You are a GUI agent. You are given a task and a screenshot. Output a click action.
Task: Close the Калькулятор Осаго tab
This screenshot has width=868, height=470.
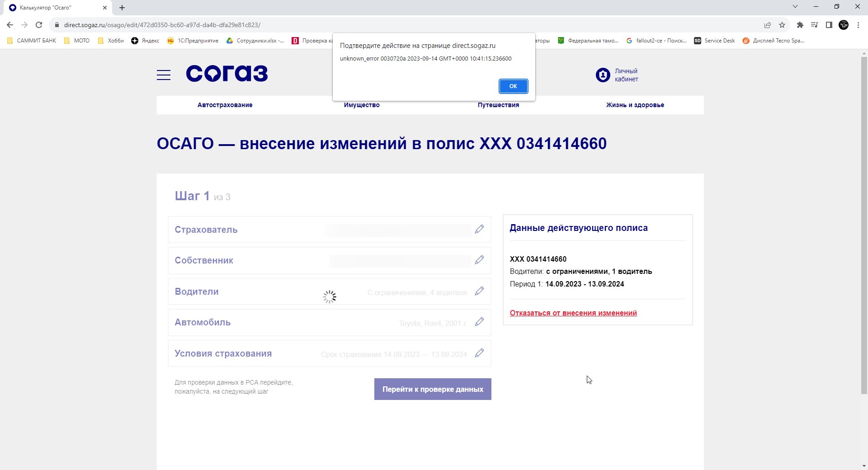pos(105,8)
